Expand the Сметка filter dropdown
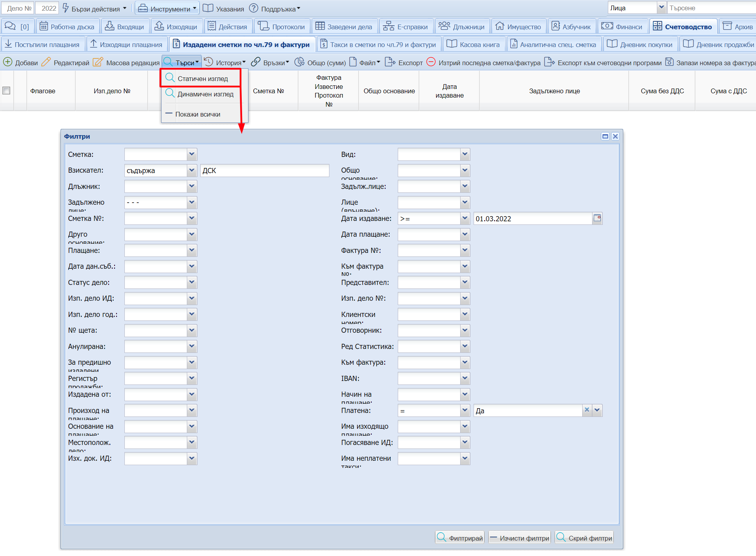The height and width of the screenshot is (556, 756). pyautogui.click(x=192, y=154)
